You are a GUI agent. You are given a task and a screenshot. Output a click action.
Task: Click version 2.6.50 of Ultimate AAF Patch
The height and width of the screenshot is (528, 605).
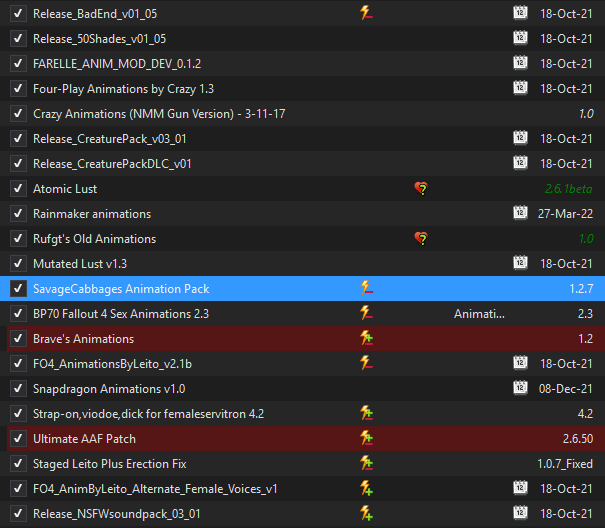pyautogui.click(x=578, y=439)
